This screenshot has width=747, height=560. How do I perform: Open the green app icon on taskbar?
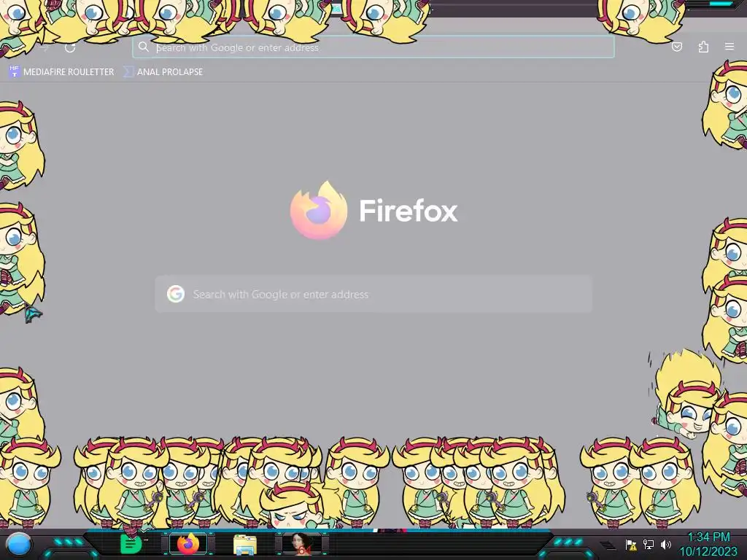[x=131, y=544]
